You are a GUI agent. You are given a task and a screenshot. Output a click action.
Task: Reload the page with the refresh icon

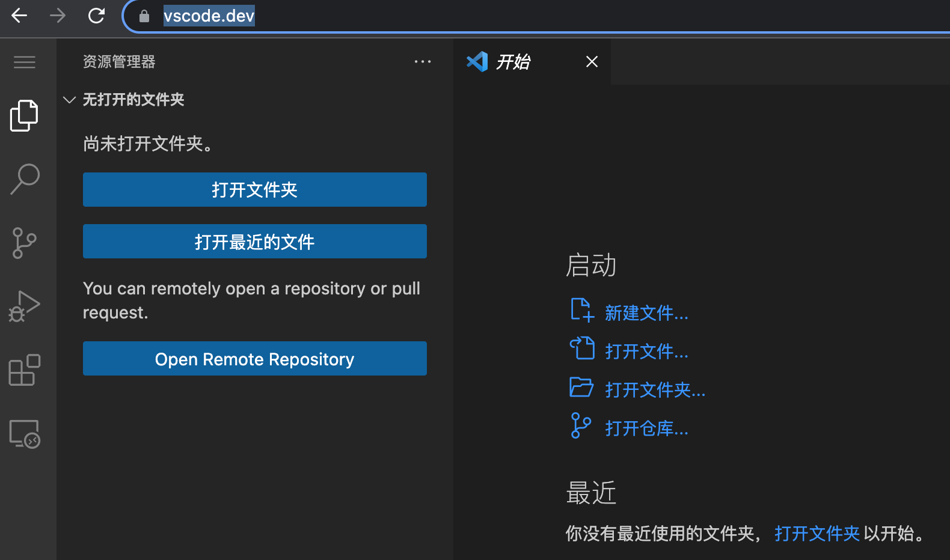(x=96, y=16)
